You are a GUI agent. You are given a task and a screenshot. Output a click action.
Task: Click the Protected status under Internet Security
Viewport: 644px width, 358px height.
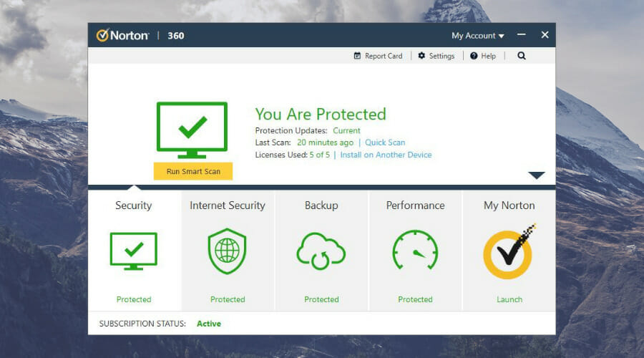coord(228,299)
